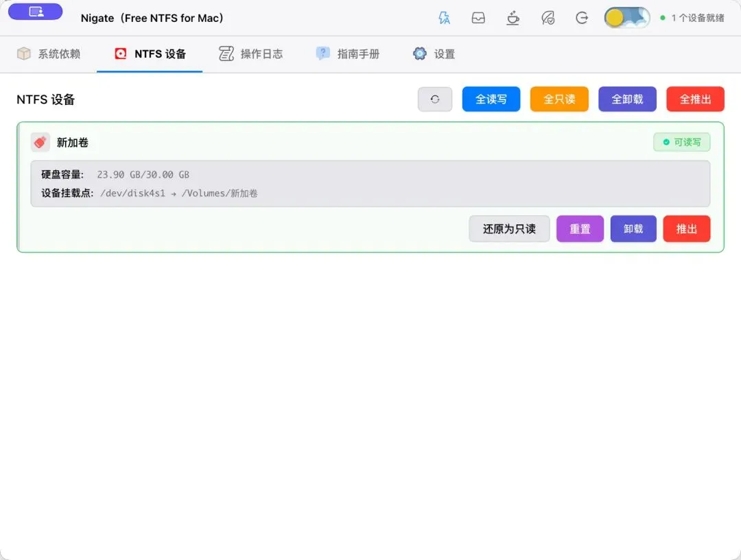Open the inbox tray icon in header
Screen dimensions: 741x560
478,18
